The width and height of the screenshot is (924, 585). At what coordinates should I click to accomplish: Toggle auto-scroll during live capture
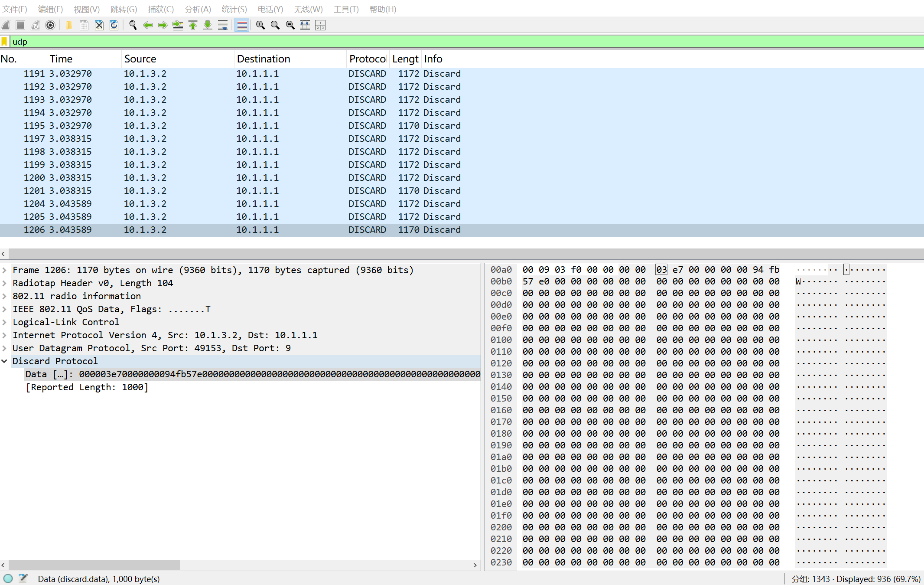223,25
